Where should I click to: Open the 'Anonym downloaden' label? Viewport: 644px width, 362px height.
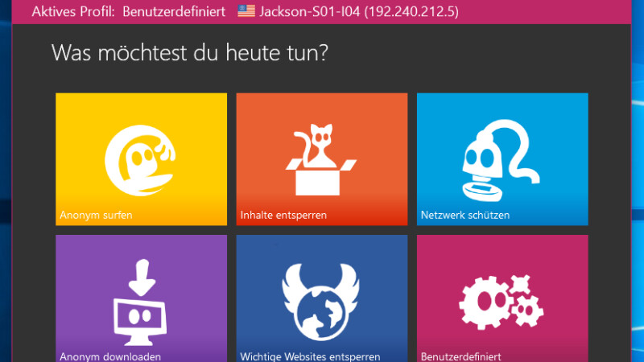pos(110,356)
